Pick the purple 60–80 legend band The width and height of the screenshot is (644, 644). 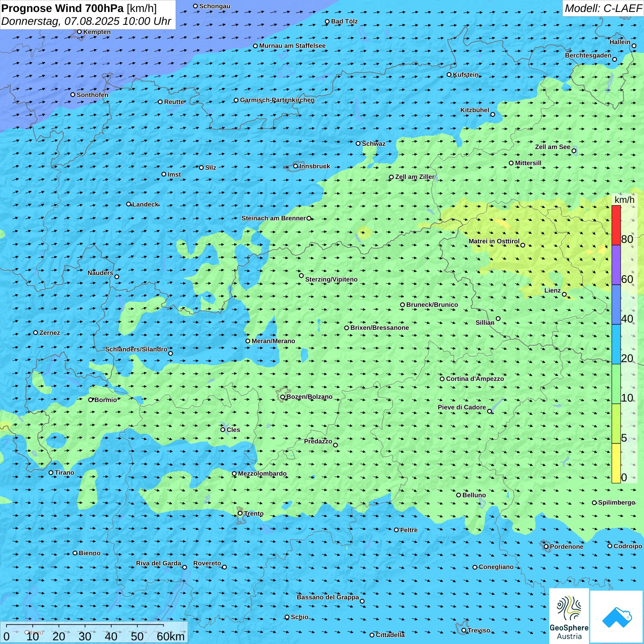pos(616,264)
